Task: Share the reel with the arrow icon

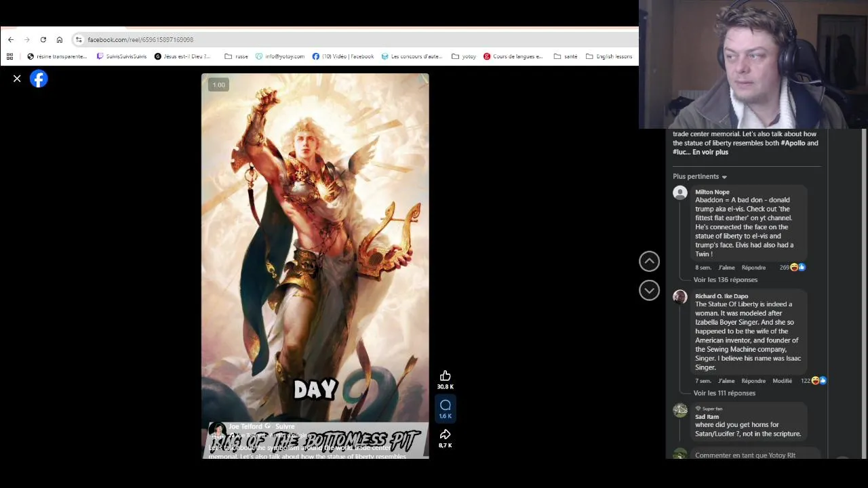Action: click(x=445, y=434)
